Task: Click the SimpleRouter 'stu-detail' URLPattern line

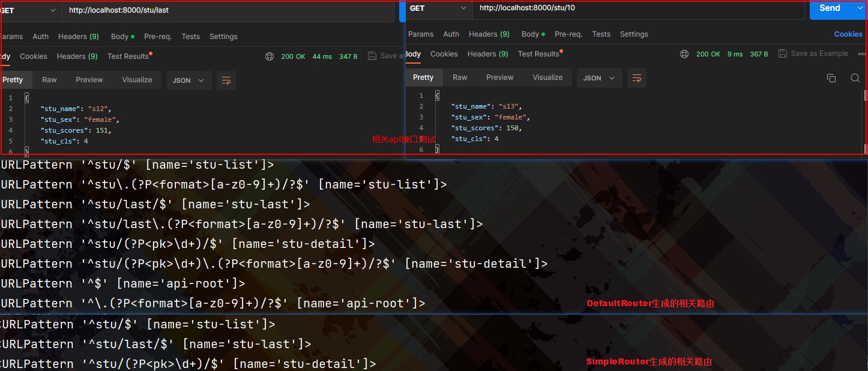Action: [x=188, y=364]
